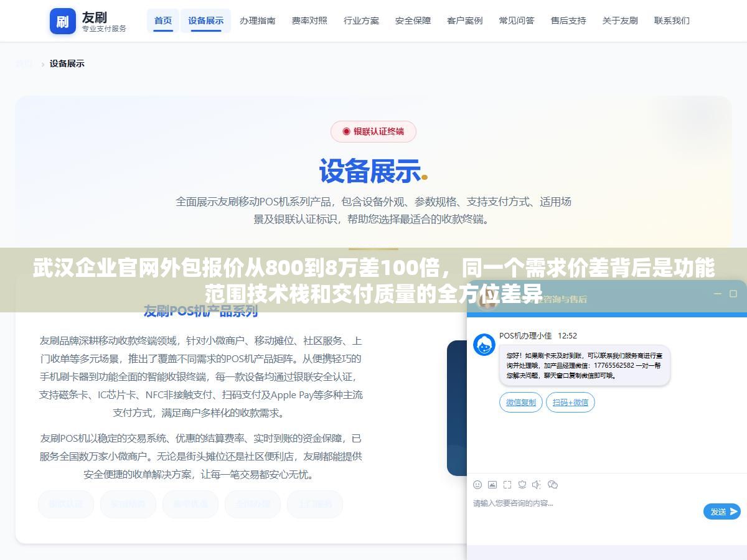Image resolution: width=747 pixels, height=560 pixels.
Task: Click the 友刷 专业支付服务 brand text
Action: (104, 22)
